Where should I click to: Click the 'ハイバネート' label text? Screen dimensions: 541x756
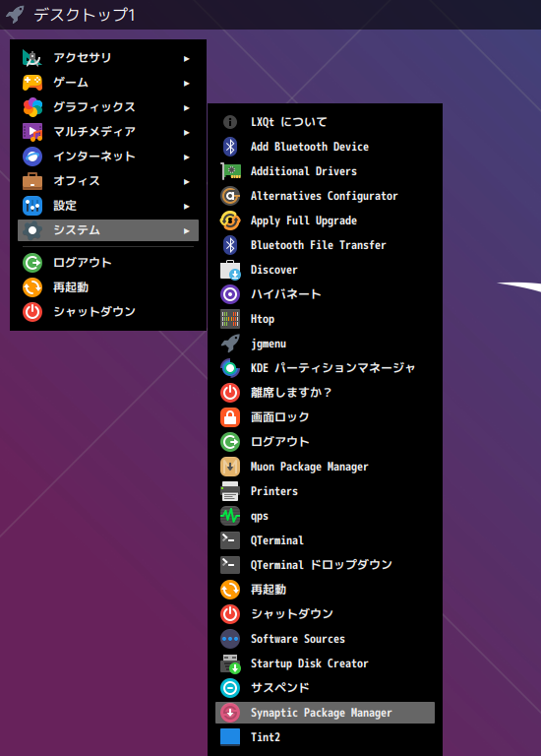(x=285, y=294)
